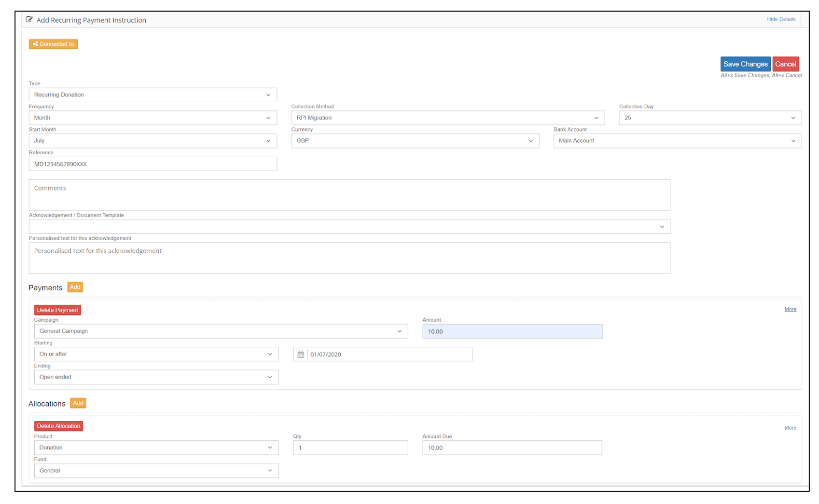The height and width of the screenshot is (504, 819).
Task: Click into the Comments text area
Action: 349,195
